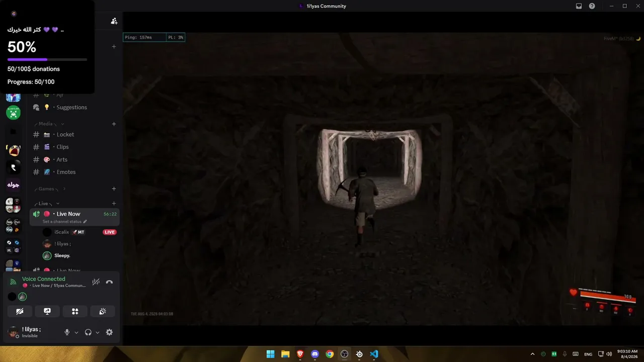Open the ! lilyas ; user profile panel

[32, 332]
